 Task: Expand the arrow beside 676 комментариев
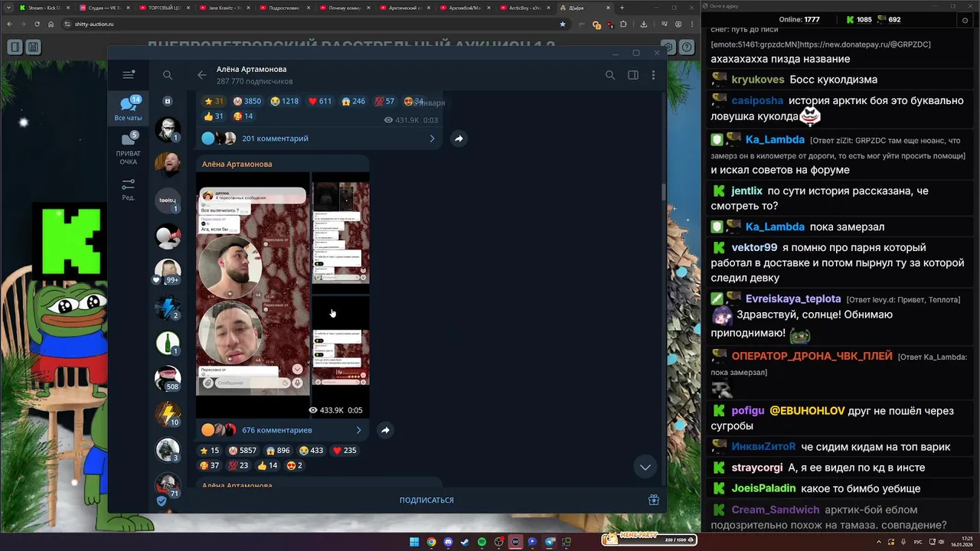[358, 430]
